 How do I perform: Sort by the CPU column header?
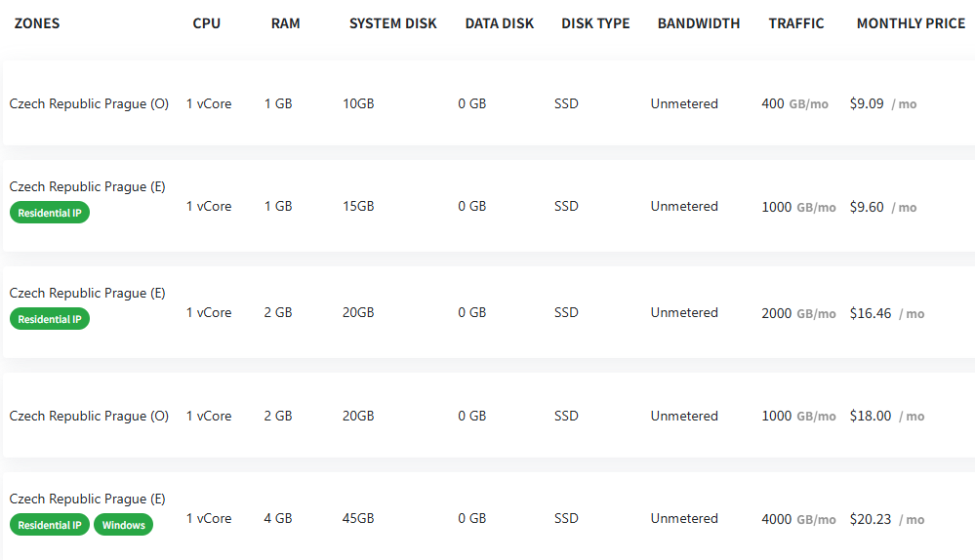(207, 23)
